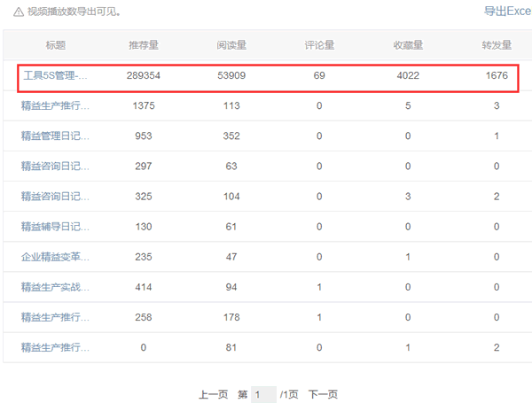Open 精益生产推行 article with 258 recommendations
The height and width of the screenshot is (403, 532).
pos(55,317)
